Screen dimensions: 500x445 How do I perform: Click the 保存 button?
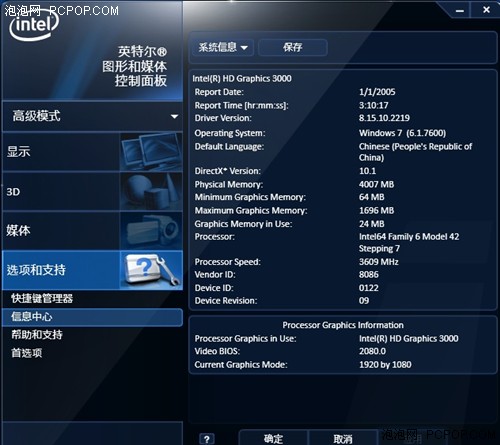point(293,47)
